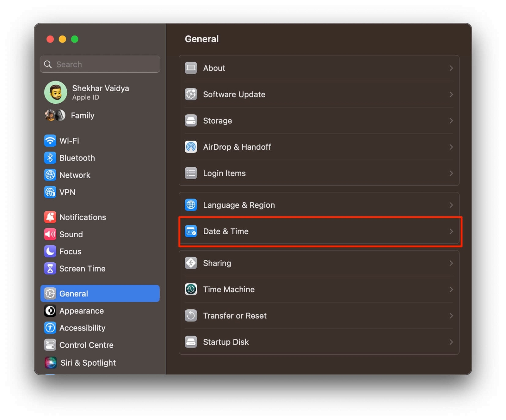The width and height of the screenshot is (506, 420).
Task: Select the Siri & Spotlight icon
Action: [x=51, y=362]
